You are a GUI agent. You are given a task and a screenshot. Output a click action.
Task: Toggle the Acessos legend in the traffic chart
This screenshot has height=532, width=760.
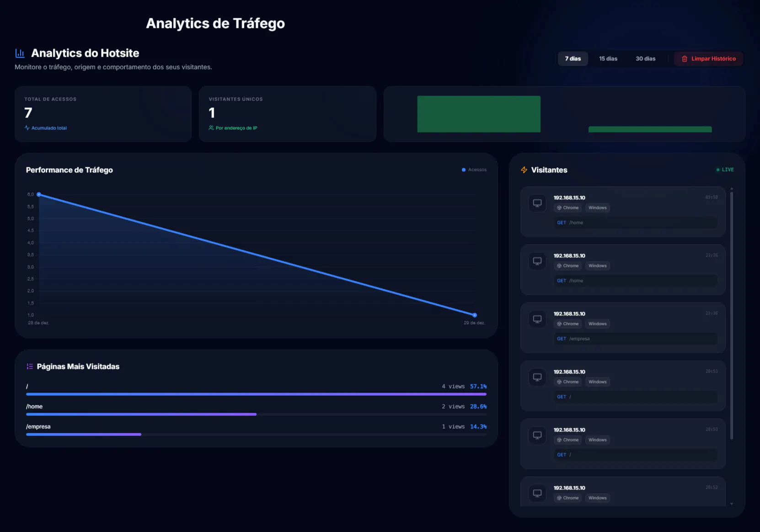(x=474, y=170)
